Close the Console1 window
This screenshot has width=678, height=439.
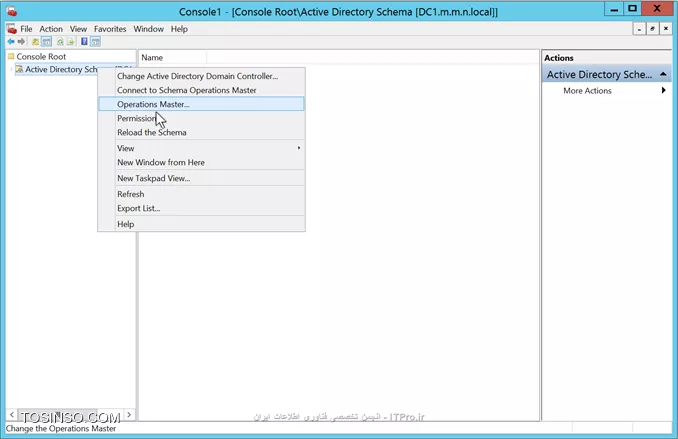657,9
